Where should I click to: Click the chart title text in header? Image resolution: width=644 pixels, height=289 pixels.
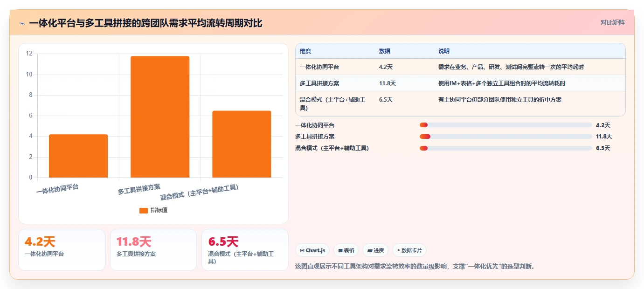coord(145,23)
